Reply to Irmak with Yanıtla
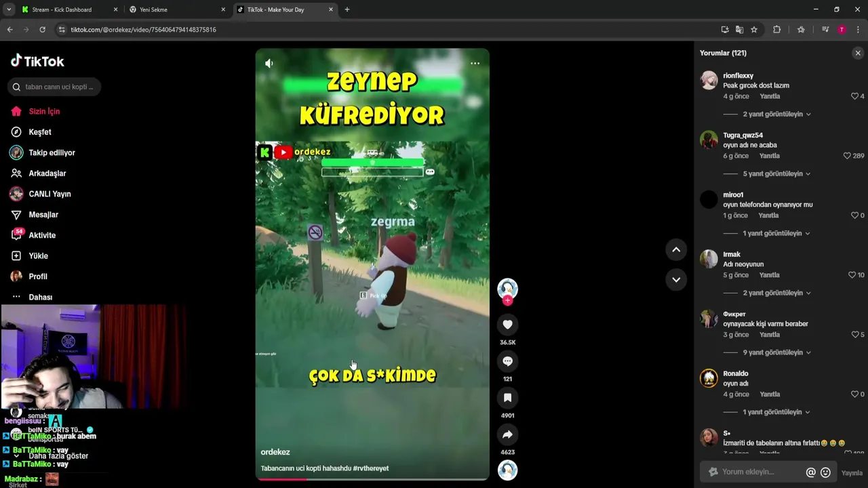The width and height of the screenshot is (868, 488). [x=769, y=275]
